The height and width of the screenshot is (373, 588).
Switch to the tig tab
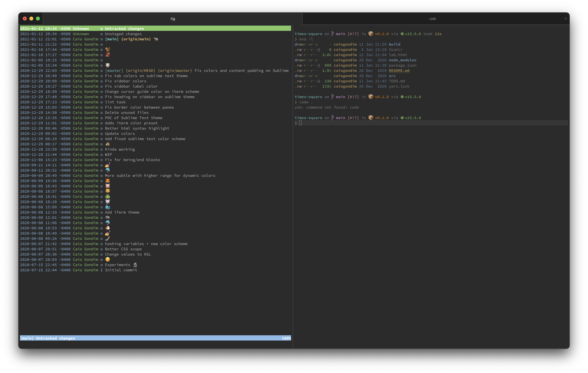173,19
